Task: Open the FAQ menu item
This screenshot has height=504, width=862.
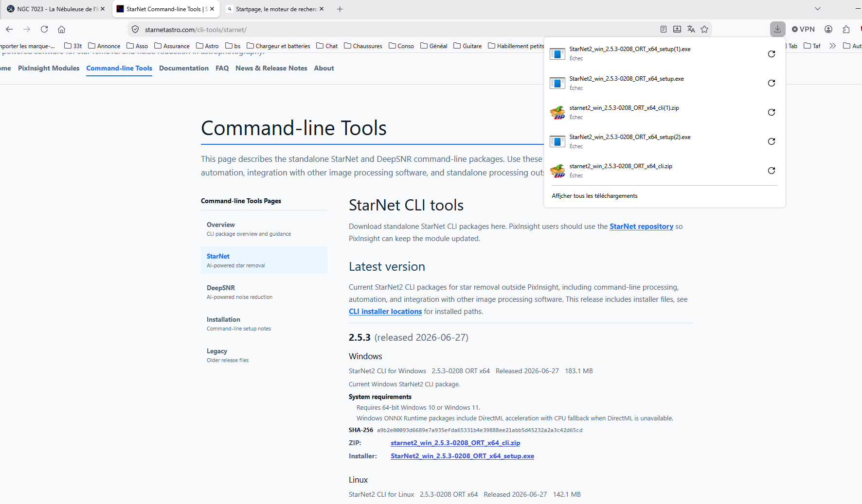Action: coord(222,68)
